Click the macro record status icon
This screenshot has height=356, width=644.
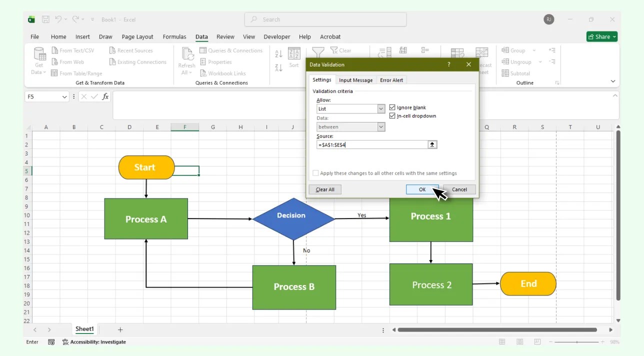tap(51, 342)
